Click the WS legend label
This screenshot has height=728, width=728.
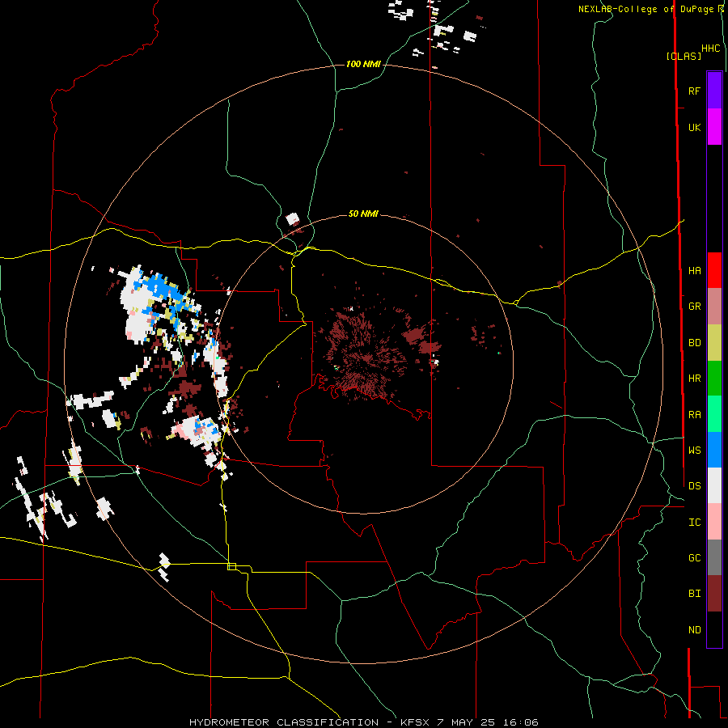[694, 450]
